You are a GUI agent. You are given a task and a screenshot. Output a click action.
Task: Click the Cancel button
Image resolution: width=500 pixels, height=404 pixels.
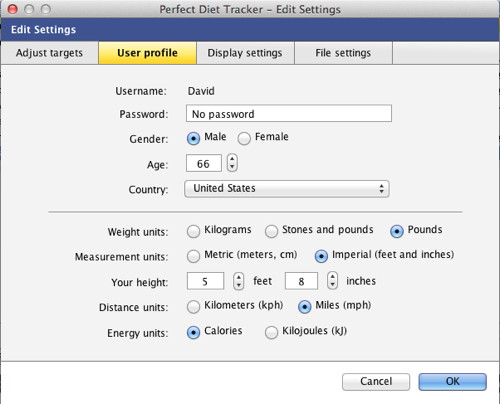(x=376, y=382)
